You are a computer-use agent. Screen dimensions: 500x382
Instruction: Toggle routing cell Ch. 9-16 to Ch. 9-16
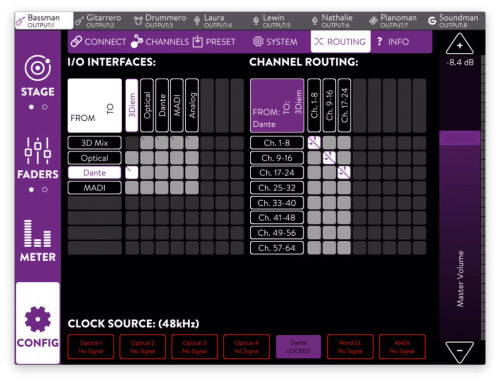tap(329, 157)
